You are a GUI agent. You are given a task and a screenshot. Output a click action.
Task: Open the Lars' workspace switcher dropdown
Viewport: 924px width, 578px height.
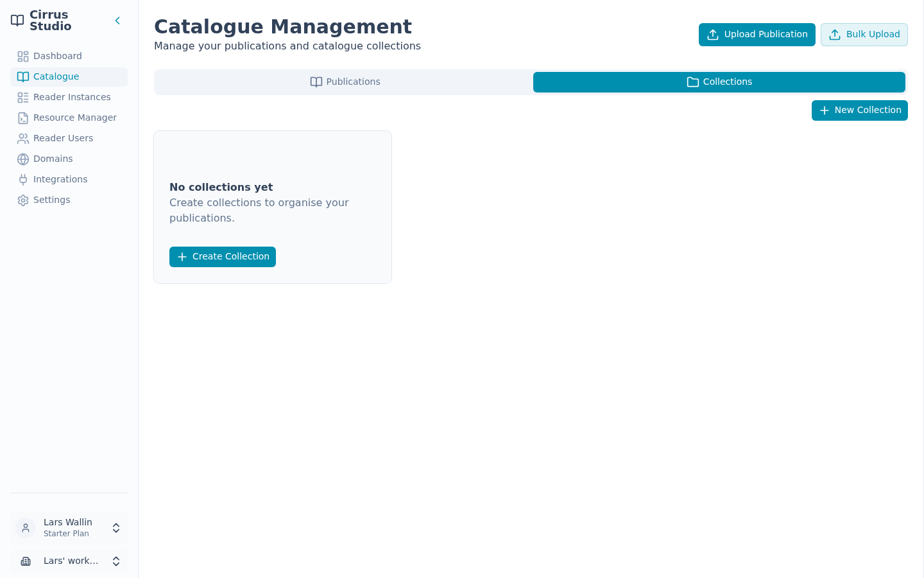(69, 561)
